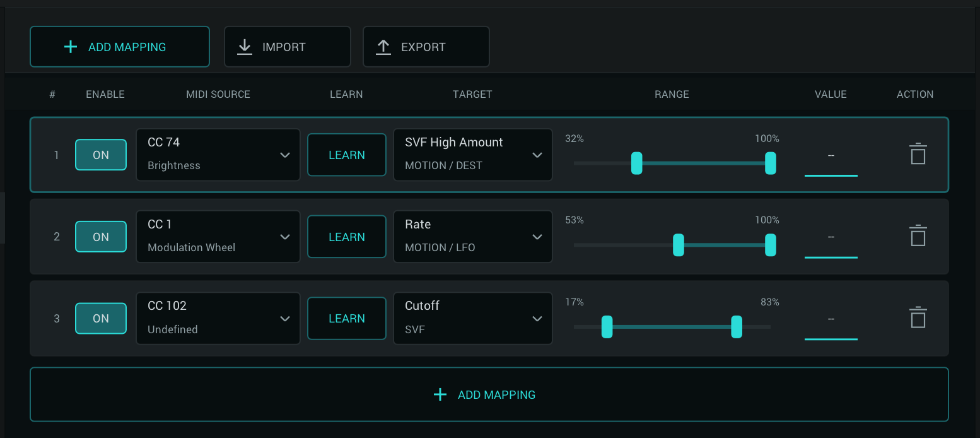Open the Rate MOTION / LFO target dropdown
This screenshot has width=980, height=438.
(x=473, y=237)
